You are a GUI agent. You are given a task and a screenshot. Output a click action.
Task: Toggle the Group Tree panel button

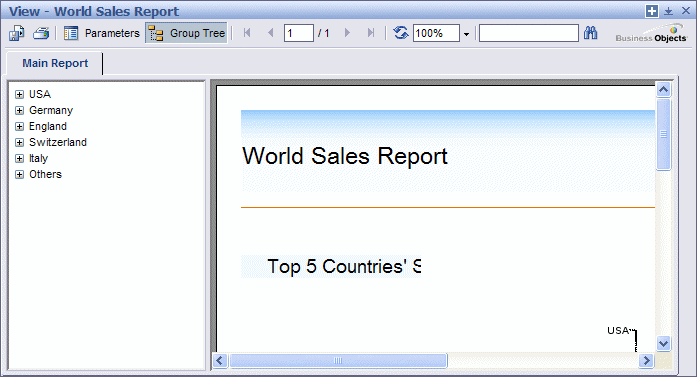pos(187,33)
